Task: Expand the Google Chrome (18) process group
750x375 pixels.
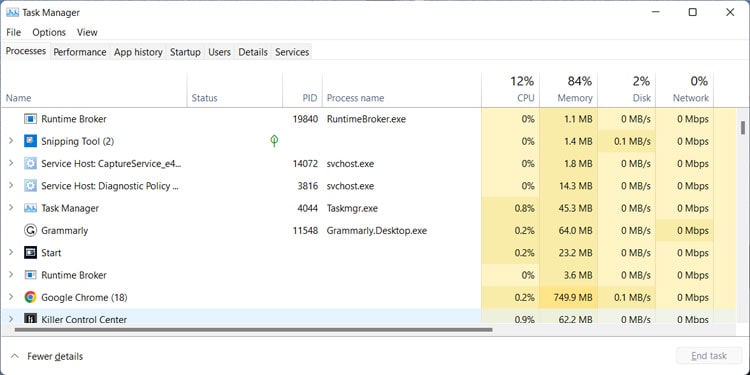Action: tap(11, 298)
